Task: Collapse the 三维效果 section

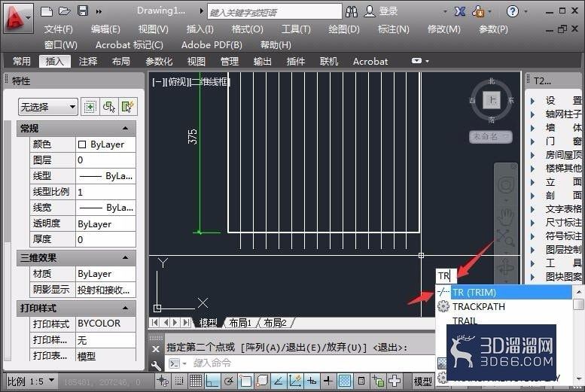Action: pyautogui.click(x=125, y=258)
